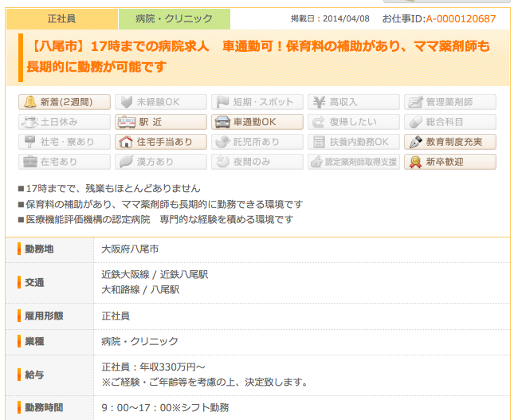Image resolution: width=518 pixels, height=420 pixels.
Task: Click the 短期・スポット tag label
Action: pos(263,102)
